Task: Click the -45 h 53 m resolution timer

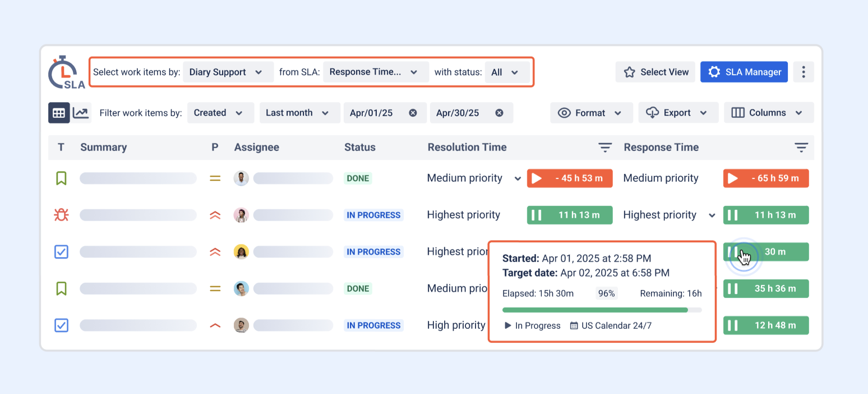Action: pos(570,178)
